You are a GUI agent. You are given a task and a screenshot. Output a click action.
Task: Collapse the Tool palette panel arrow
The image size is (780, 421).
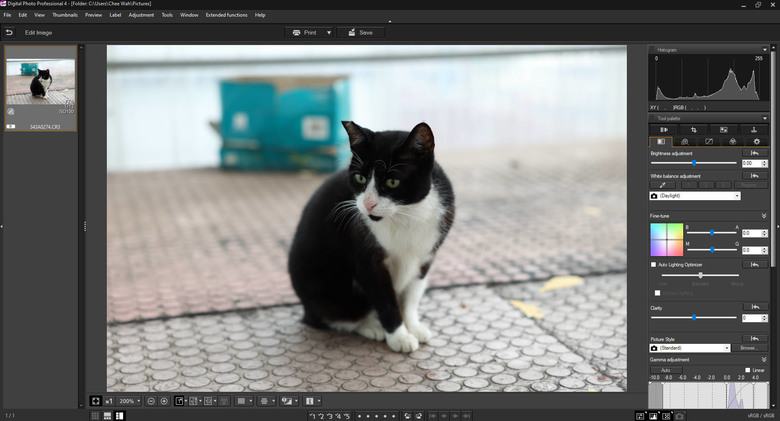(765, 118)
